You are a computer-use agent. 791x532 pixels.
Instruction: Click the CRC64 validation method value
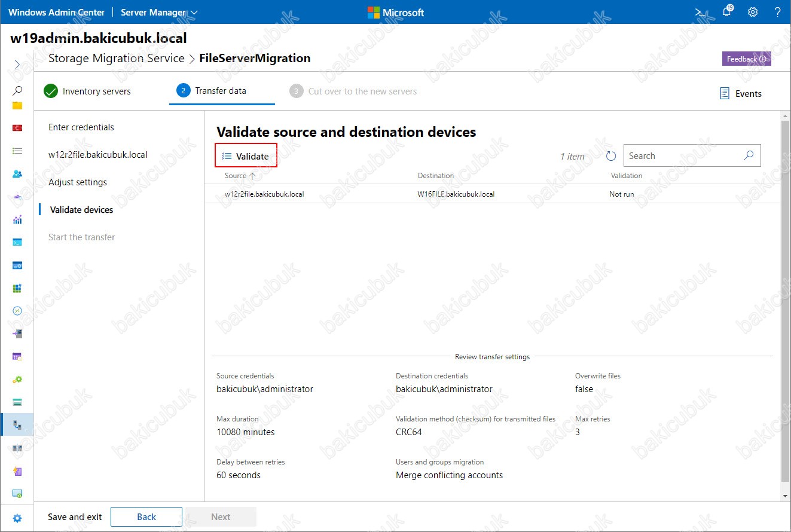409,432
